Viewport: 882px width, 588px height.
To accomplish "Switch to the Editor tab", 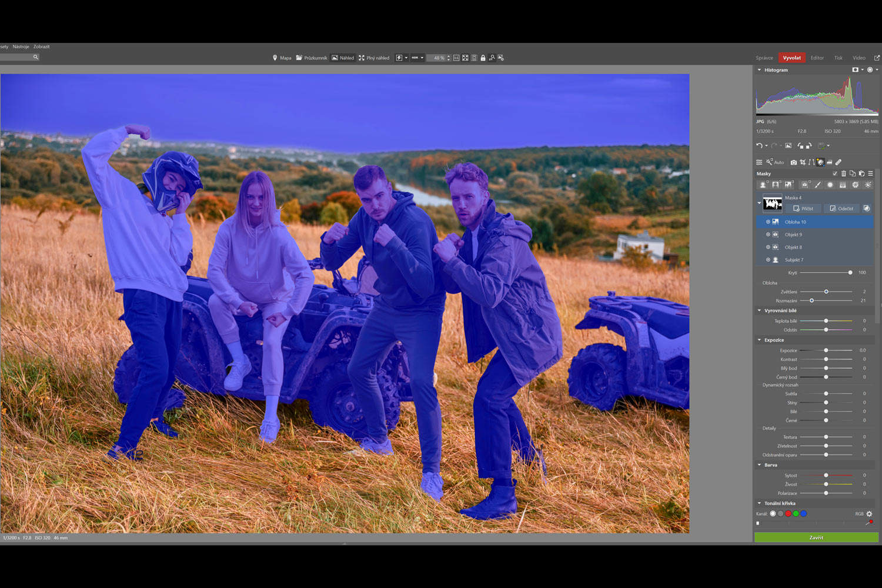I will (817, 58).
